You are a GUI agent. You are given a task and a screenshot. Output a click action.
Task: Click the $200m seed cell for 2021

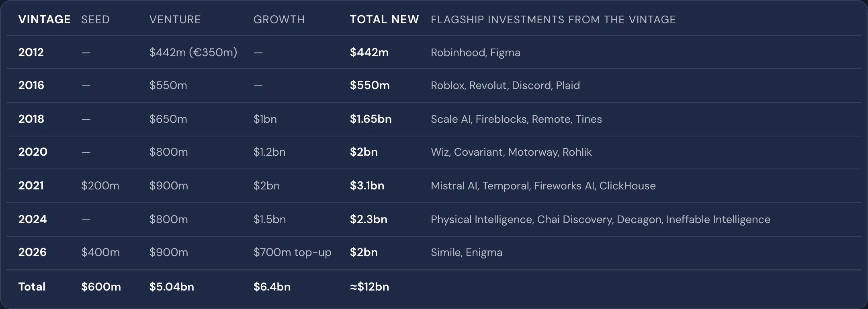(100, 185)
